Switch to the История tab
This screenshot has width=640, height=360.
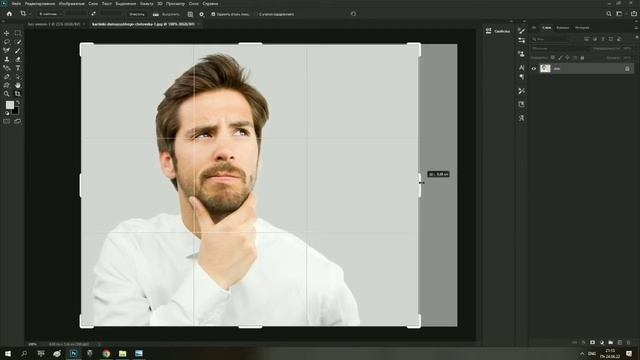pos(582,28)
